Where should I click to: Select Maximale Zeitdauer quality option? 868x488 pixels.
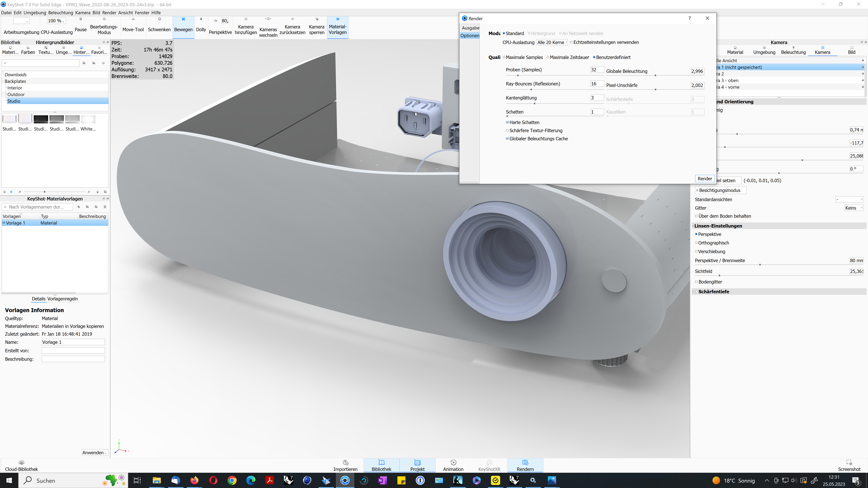[x=568, y=57]
